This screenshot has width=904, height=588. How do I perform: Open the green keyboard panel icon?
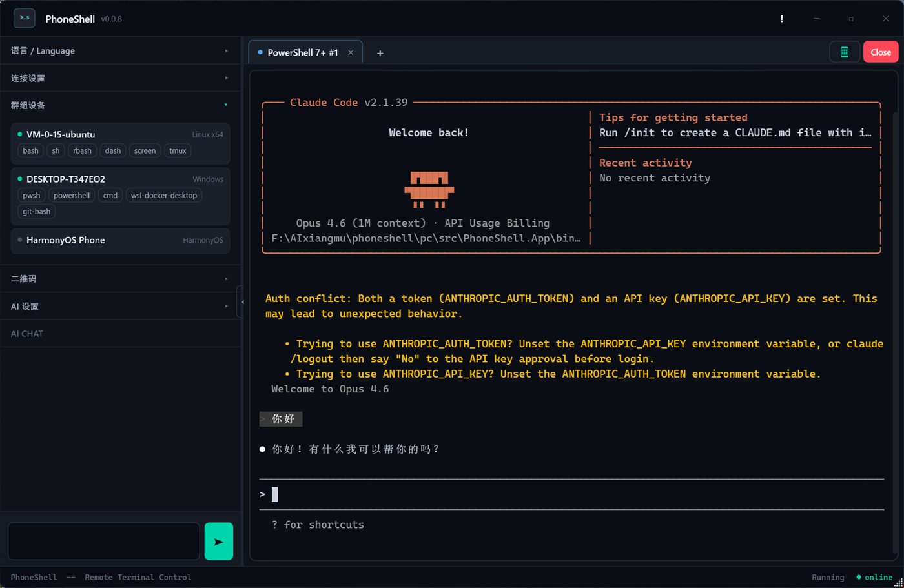point(844,52)
